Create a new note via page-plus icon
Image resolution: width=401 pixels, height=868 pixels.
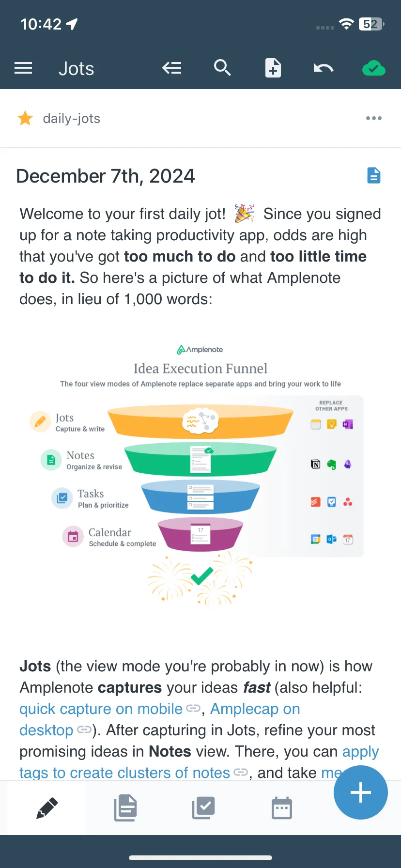[273, 68]
